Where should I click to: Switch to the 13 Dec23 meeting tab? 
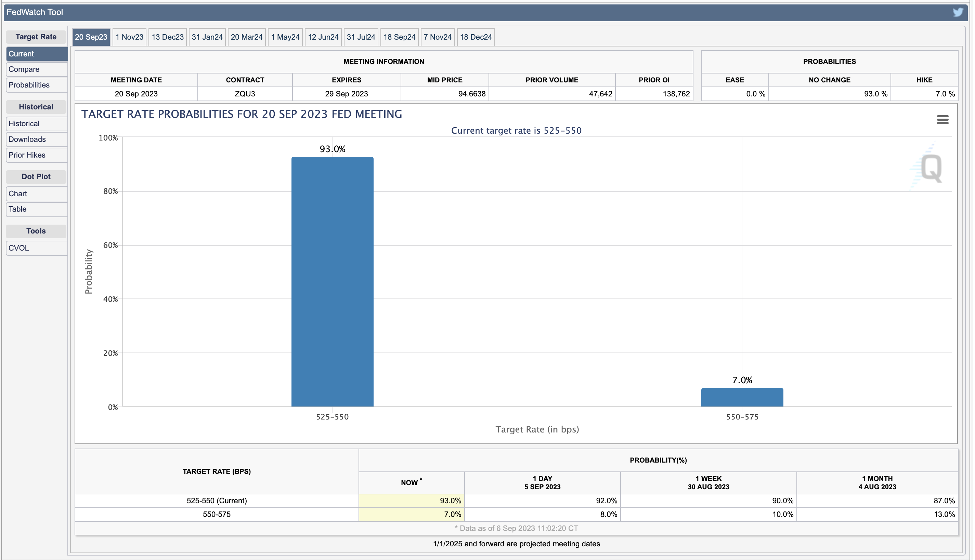167,37
